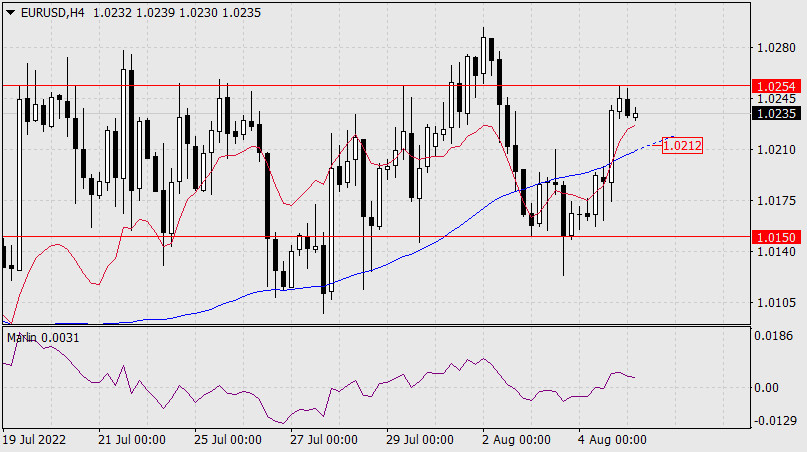Click the 1.0230 low price value in header
The height and width of the screenshot is (452, 807).
point(198,13)
